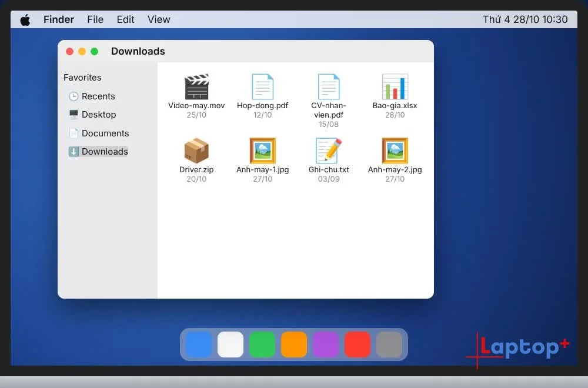Click the white Dock app icon
588x388 pixels.
(230, 344)
